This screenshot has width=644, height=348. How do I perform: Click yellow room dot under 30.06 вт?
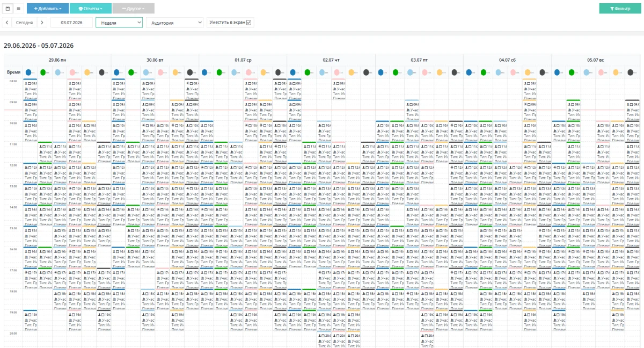(176, 72)
